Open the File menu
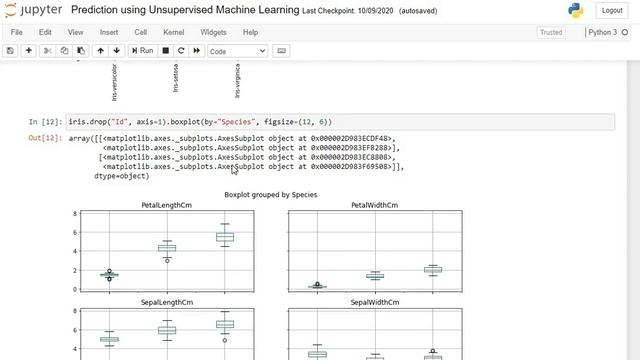 17,32
